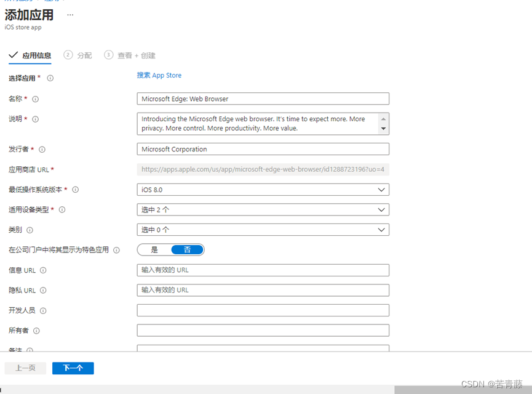This screenshot has height=394, width=532.
Task: Click the checkmark on the 应用信息 step
Action: (14, 55)
